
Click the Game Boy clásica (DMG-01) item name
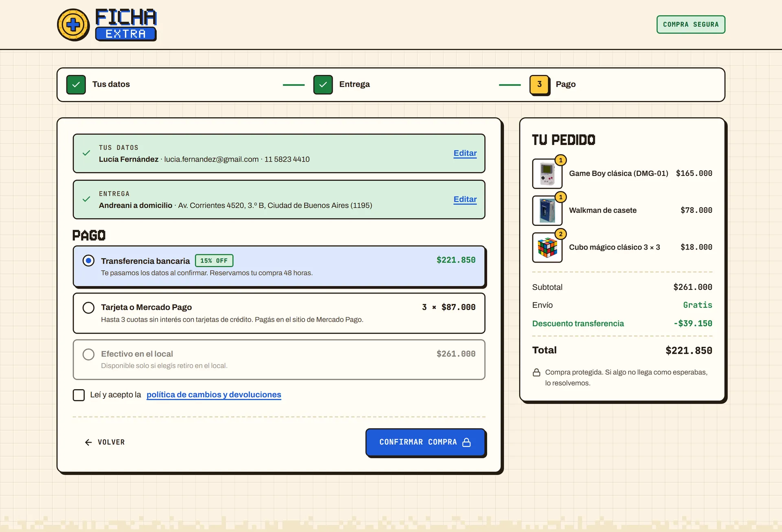(619, 173)
